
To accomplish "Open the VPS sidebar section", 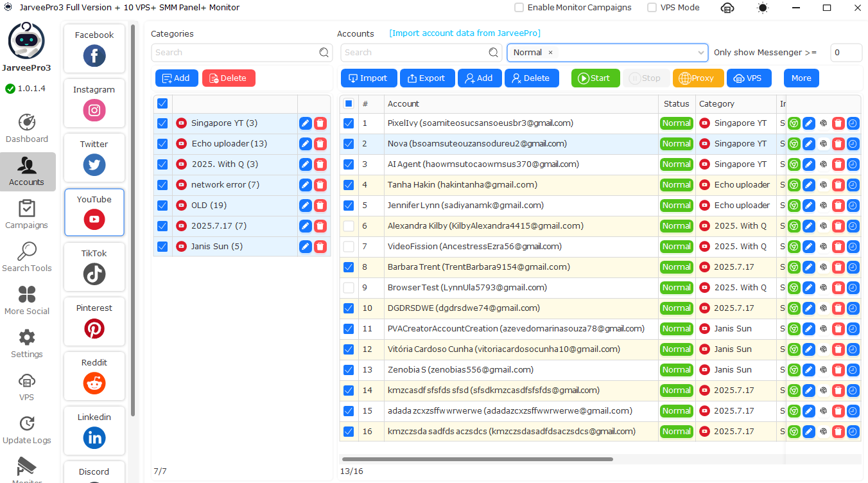I will (x=27, y=387).
